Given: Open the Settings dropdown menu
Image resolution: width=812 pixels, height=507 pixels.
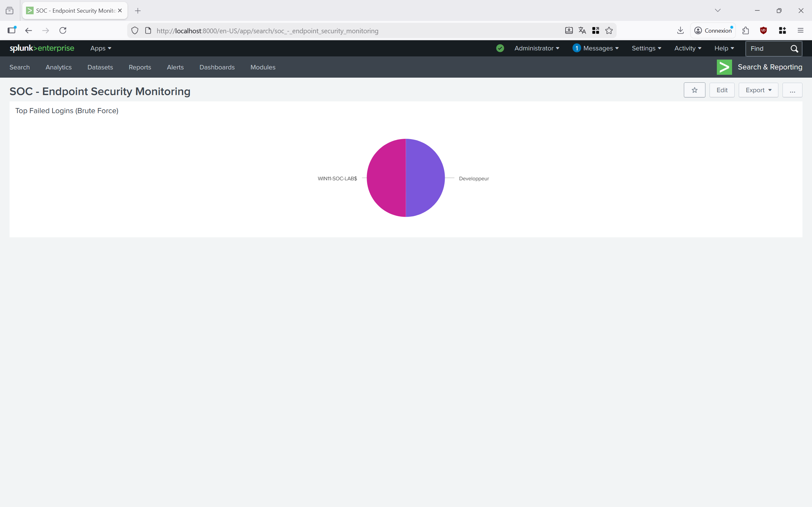Looking at the screenshot, I should [x=646, y=48].
